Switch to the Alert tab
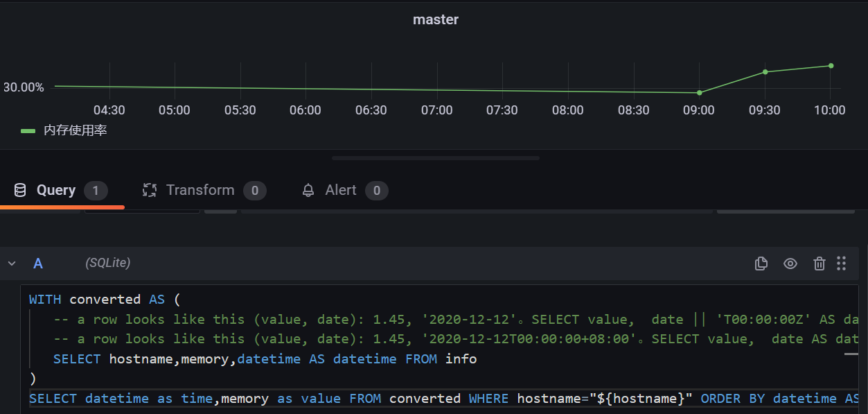This screenshot has height=414, width=868. click(345, 190)
